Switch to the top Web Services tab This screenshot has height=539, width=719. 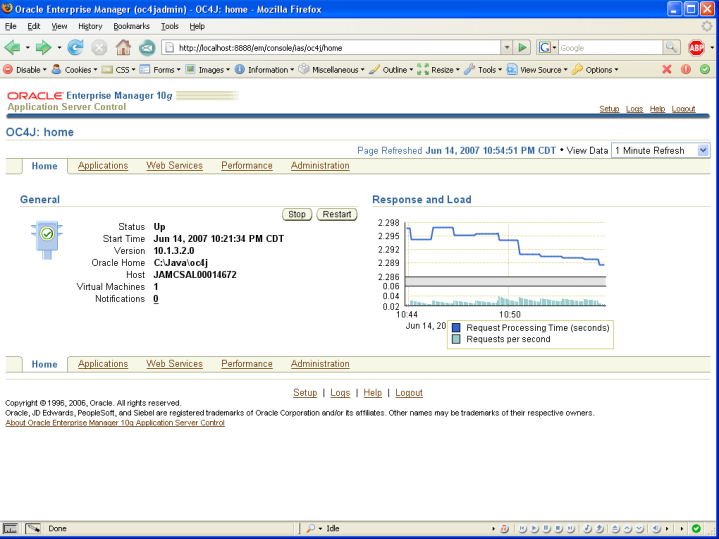[x=174, y=166]
